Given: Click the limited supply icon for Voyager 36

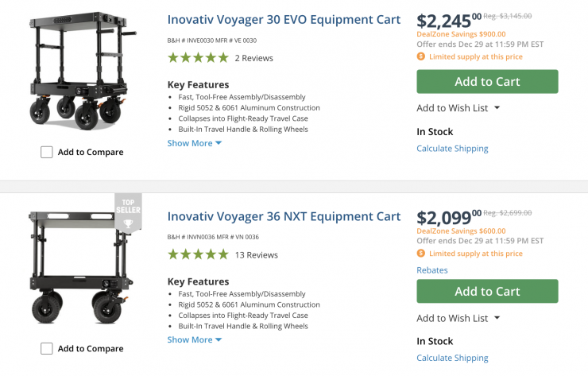Looking at the screenshot, I should pos(421,254).
